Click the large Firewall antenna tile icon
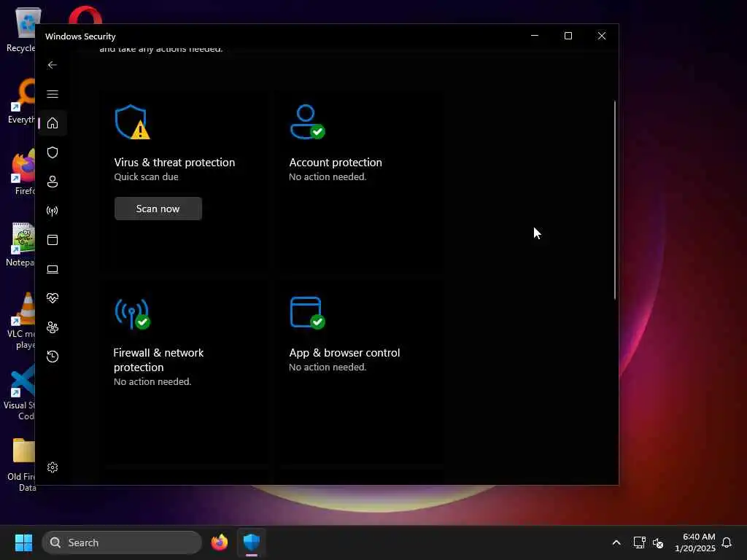This screenshot has height=560, width=747. pyautogui.click(x=133, y=313)
